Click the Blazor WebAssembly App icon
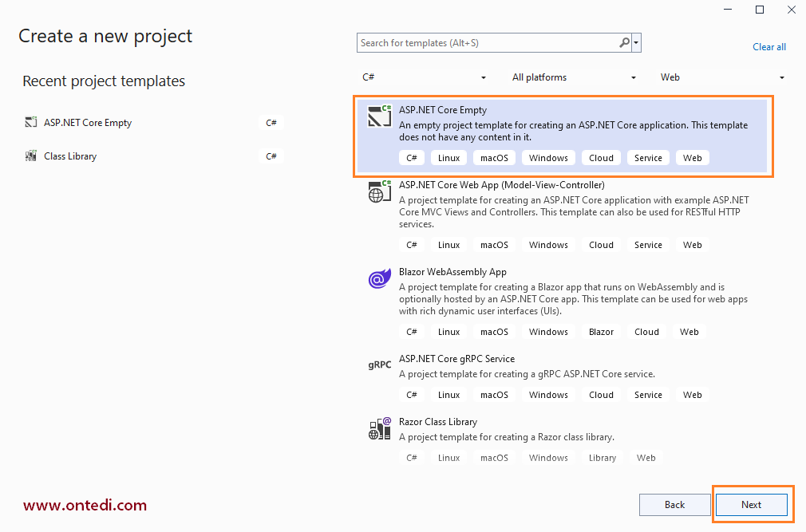Image resolution: width=806 pixels, height=532 pixels. click(379, 279)
